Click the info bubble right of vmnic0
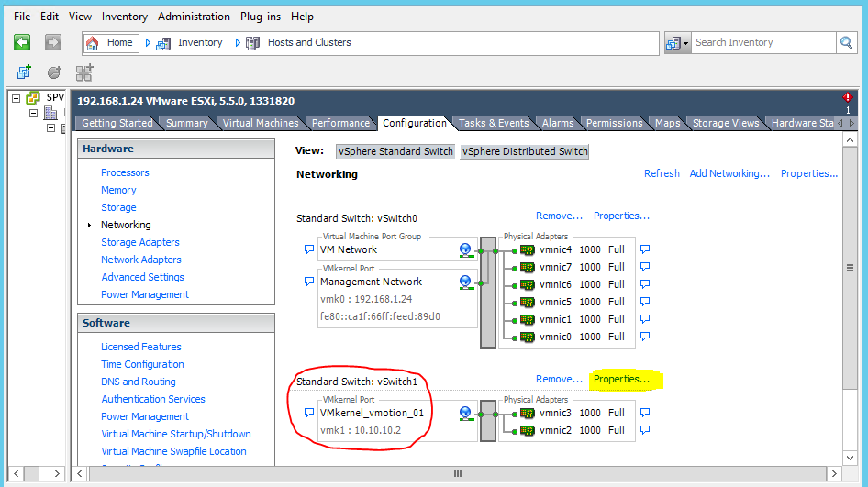Image resolution: width=868 pixels, height=487 pixels. click(x=645, y=337)
